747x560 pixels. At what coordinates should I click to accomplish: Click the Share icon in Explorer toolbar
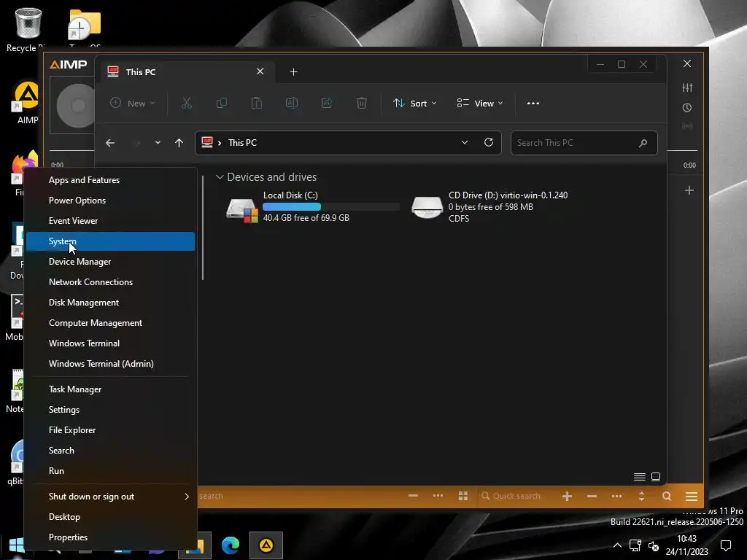(327, 104)
